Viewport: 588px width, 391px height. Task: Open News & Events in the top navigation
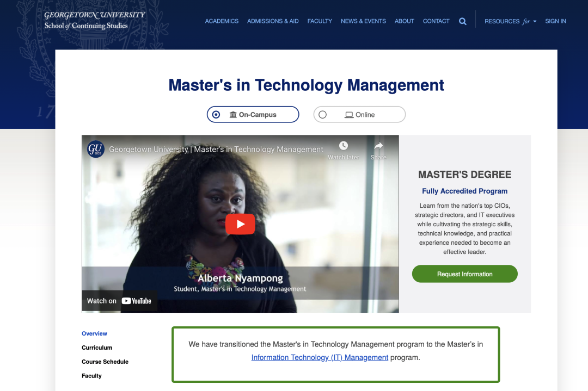pyautogui.click(x=363, y=21)
